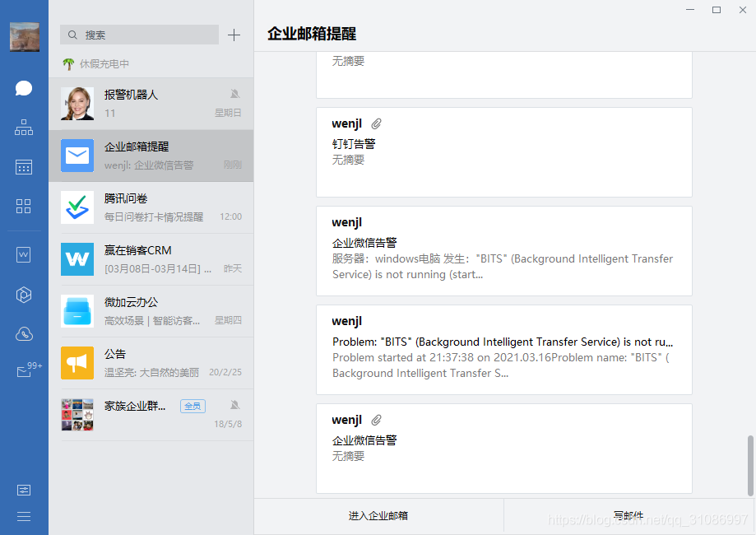Click 18/5/8 date on 家族企业群 row
756x535 pixels.
click(228, 424)
